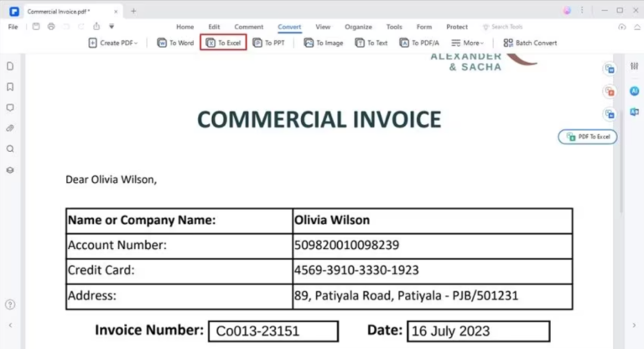644x349 pixels.
Task: Show the attachments panel with paperclip icon
Action: tap(10, 128)
